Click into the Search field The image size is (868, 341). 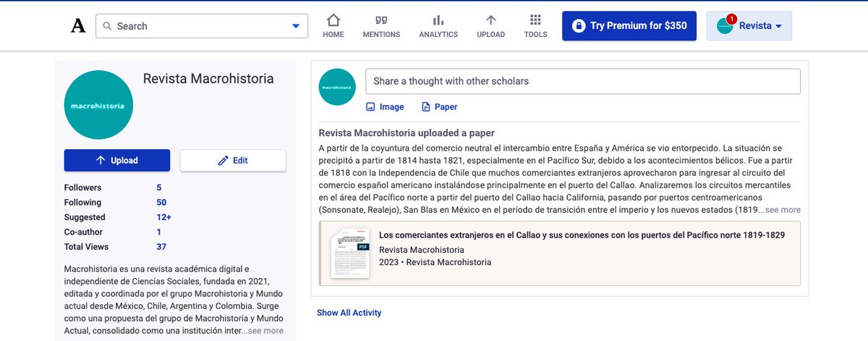[202, 26]
